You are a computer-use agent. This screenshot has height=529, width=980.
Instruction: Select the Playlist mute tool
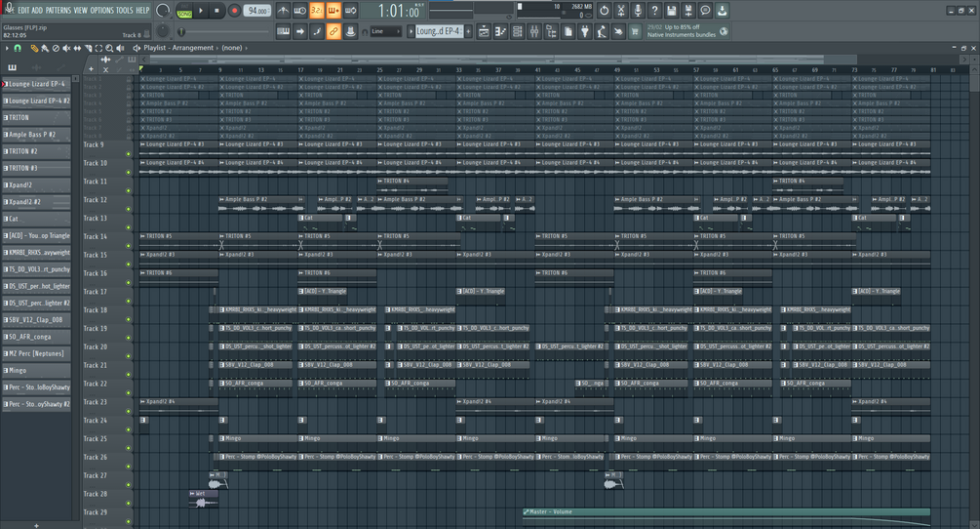66,48
